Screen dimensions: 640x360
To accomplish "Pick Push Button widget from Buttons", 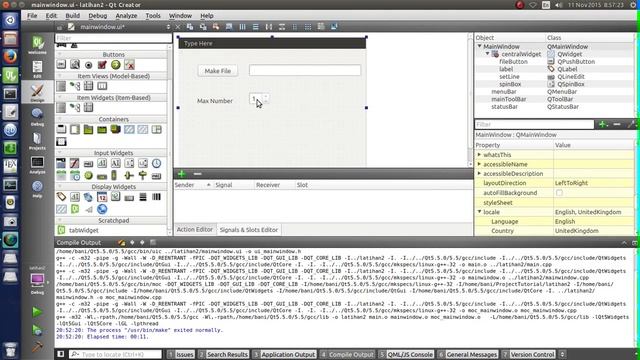I will click(x=61, y=64).
